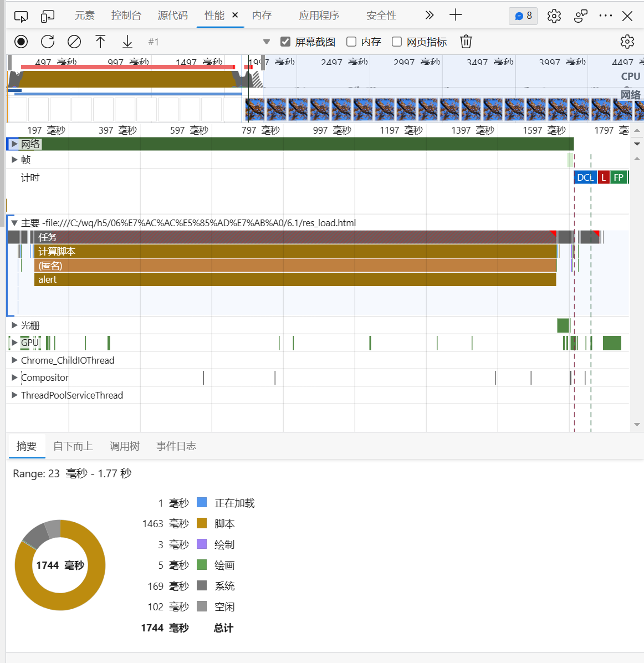Click the load profile upload arrow

pos(100,42)
